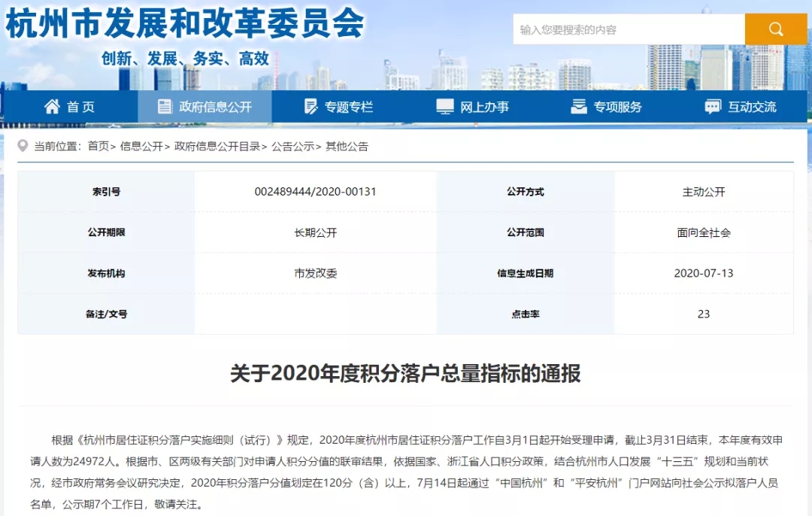Click the 发布机构 label cell
This screenshot has height=516, width=812.
click(x=106, y=273)
